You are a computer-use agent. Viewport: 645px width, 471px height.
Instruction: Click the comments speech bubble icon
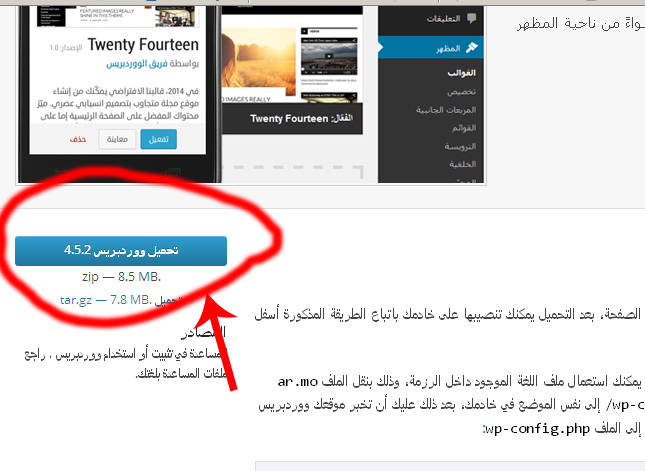pos(471,18)
